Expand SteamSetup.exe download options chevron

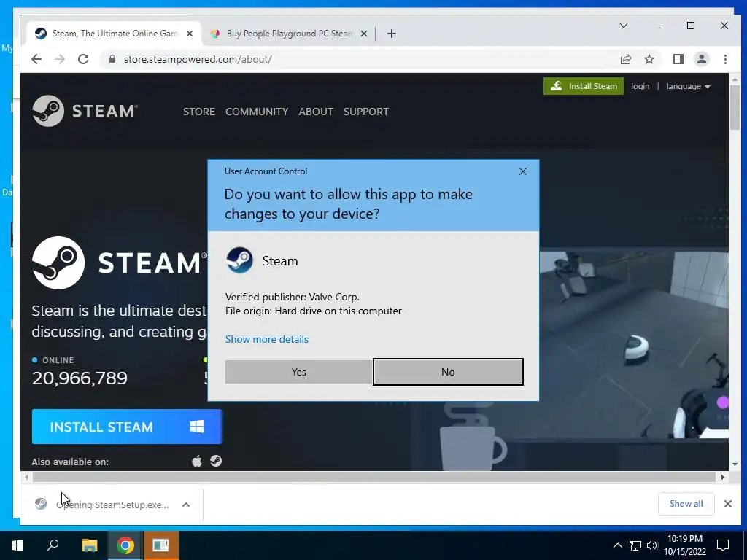click(x=186, y=505)
